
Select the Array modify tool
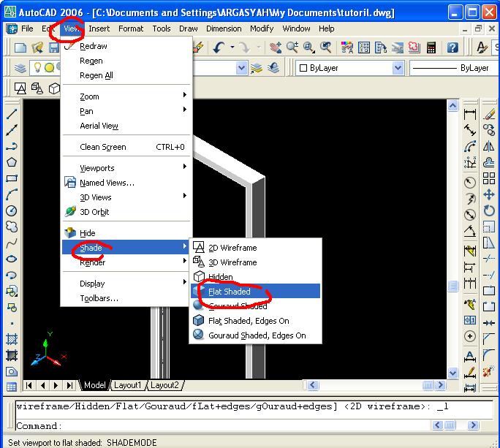pos(489,178)
